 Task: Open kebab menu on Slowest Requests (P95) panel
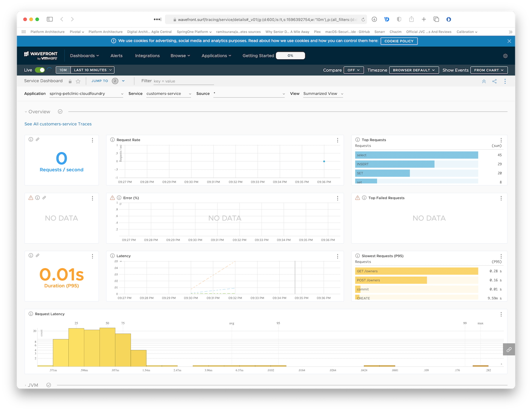click(x=501, y=256)
